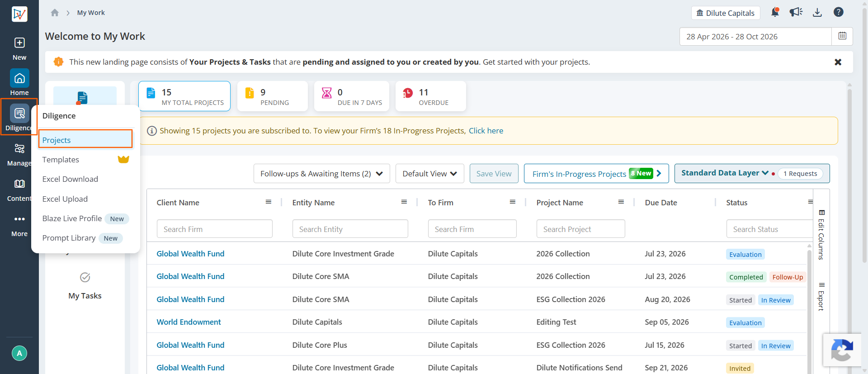Open Client Name column menu

click(269, 202)
